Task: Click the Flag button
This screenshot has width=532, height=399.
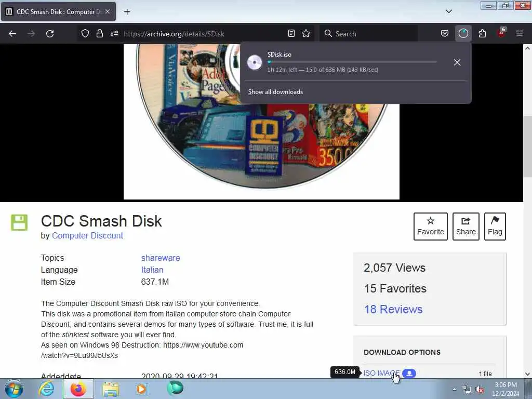Action: tap(495, 227)
